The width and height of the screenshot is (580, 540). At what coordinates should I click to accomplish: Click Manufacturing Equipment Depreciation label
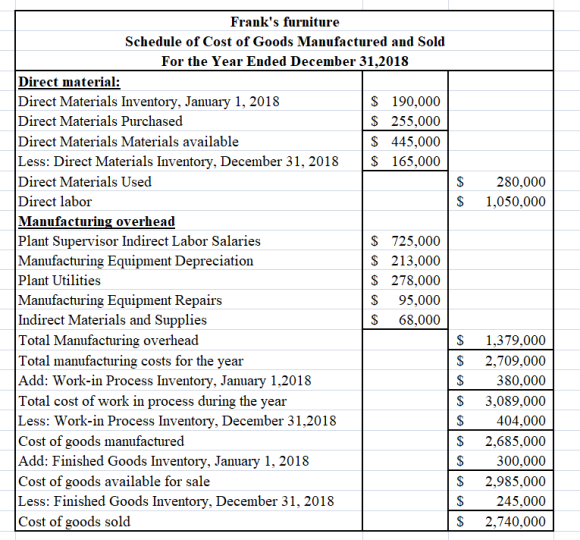[136, 261]
